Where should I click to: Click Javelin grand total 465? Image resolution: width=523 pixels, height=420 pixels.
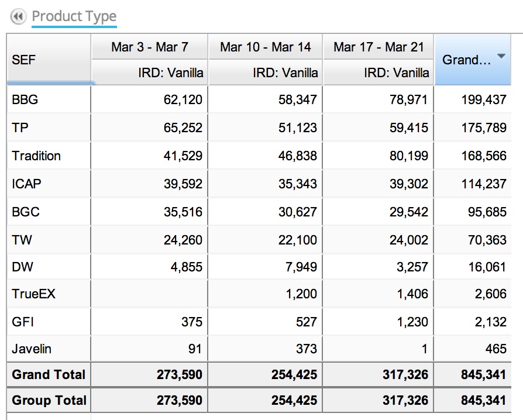(496, 349)
